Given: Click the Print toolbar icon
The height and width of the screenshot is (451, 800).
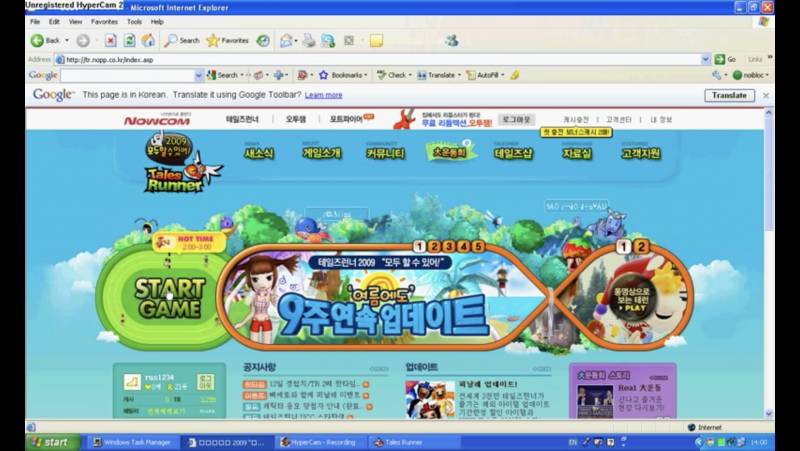Looking at the screenshot, I should coord(310,40).
